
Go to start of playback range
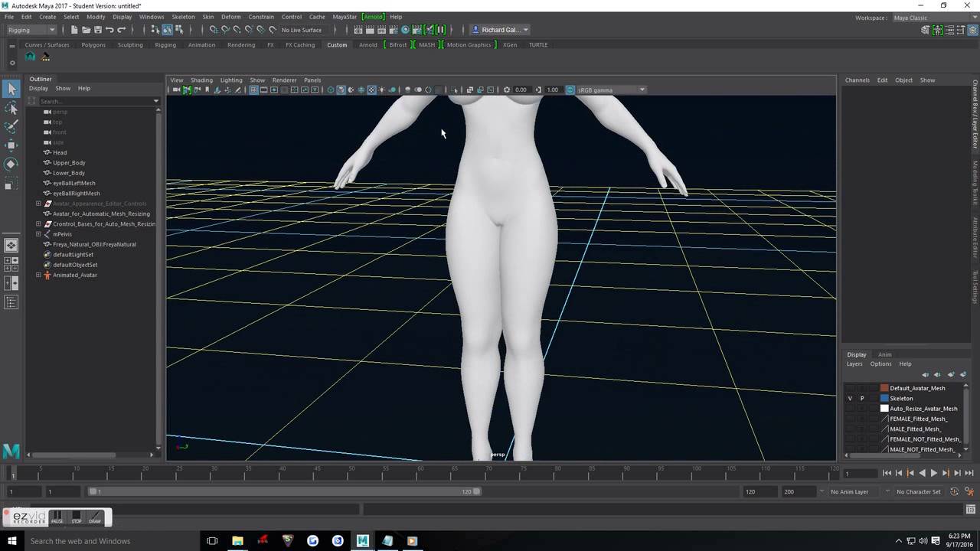(x=887, y=474)
